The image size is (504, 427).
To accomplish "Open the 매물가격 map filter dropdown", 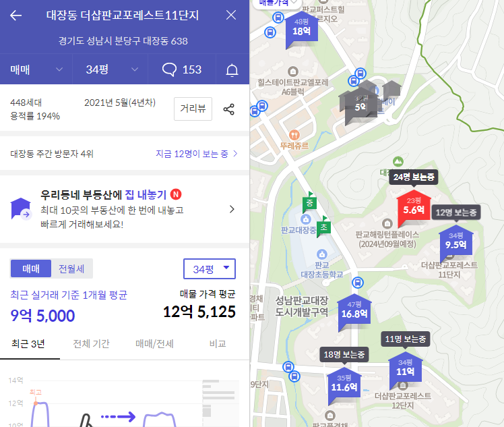I will click(277, 3).
